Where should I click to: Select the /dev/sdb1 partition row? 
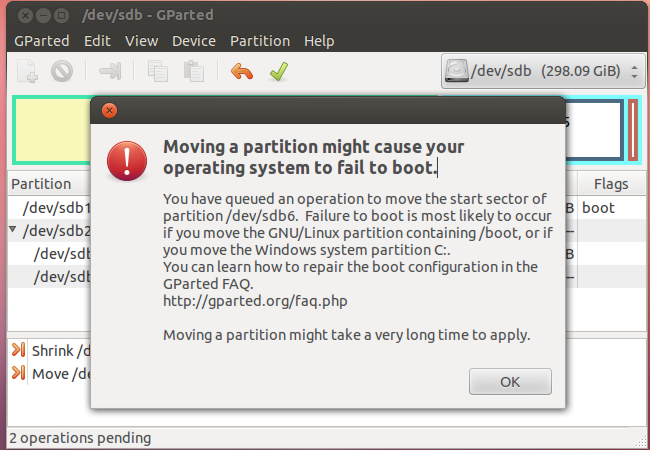tap(49, 208)
